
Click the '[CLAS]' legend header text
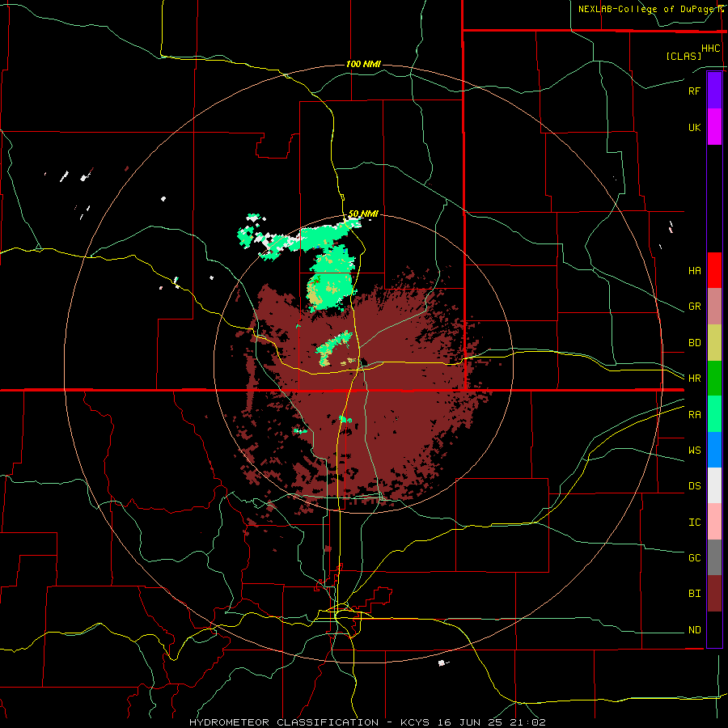[x=684, y=56]
